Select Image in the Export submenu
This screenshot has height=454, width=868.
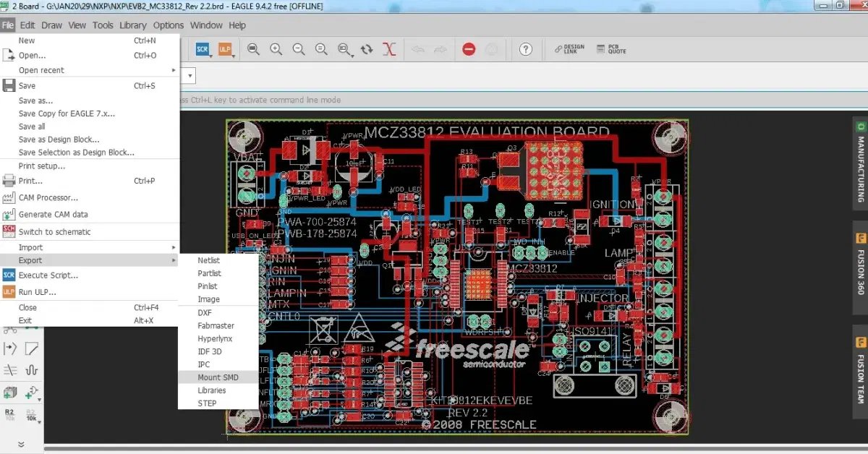(x=218, y=299)
